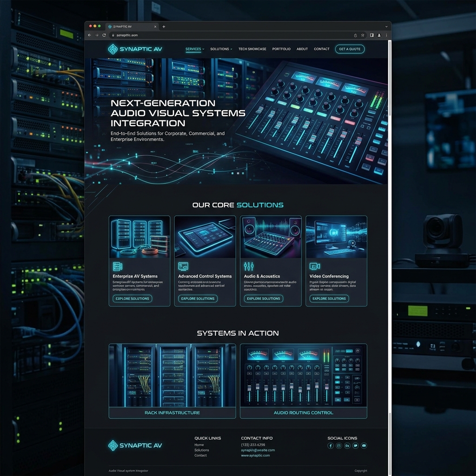Expand the Services dropdown chevron
The width and height of the screenshot is (476, 476).
pos(204,49)
